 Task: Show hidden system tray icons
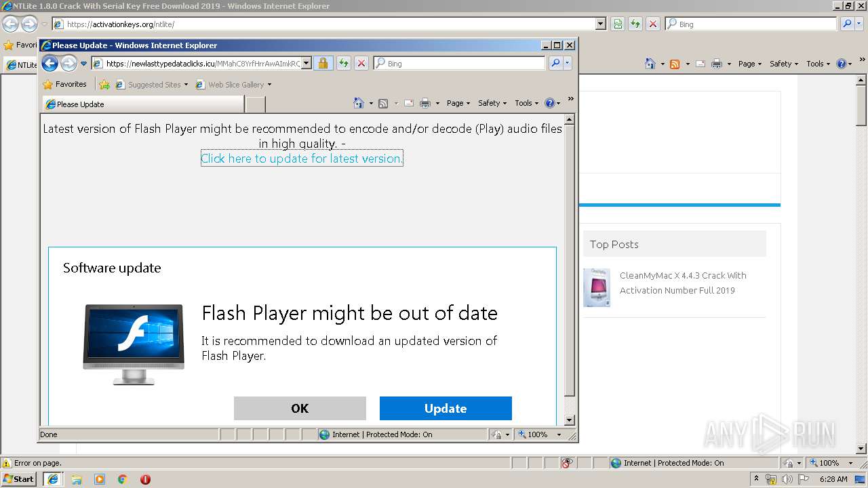[757, 479]
